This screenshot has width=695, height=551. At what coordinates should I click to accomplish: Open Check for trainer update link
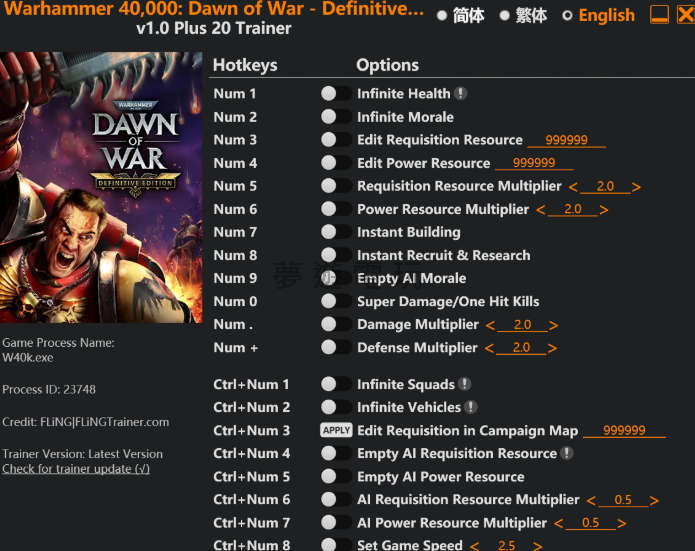[76, 469]
